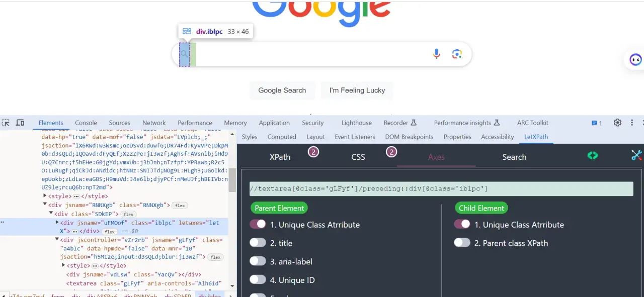Open the Recorder tab
This screenshot has height=297, width=644.
pyautogui.click(x=400, y=123)
